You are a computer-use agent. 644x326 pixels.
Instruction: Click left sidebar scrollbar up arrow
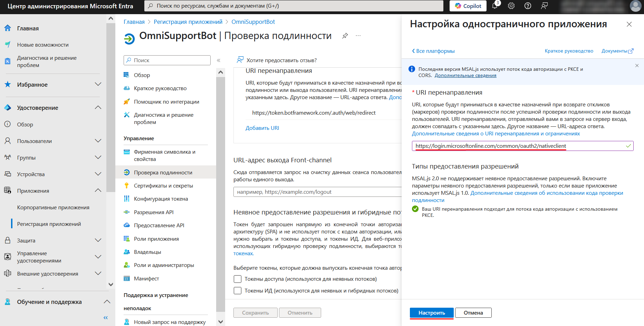point(110,19)
